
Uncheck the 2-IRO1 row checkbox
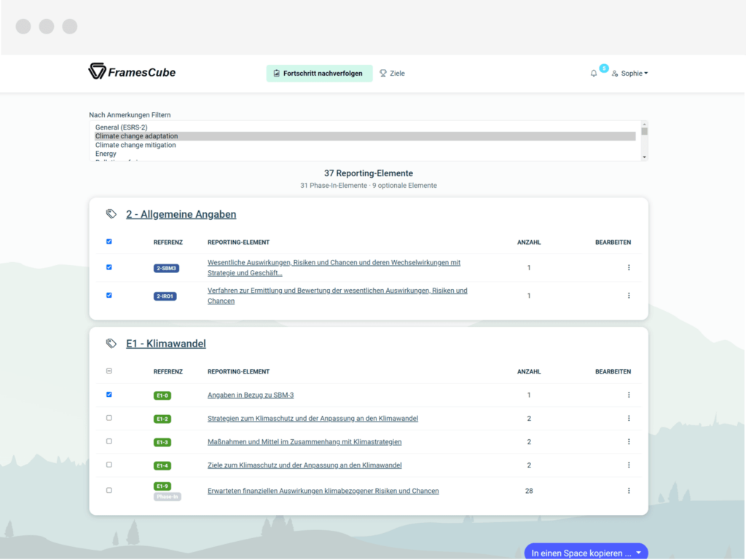109,295
